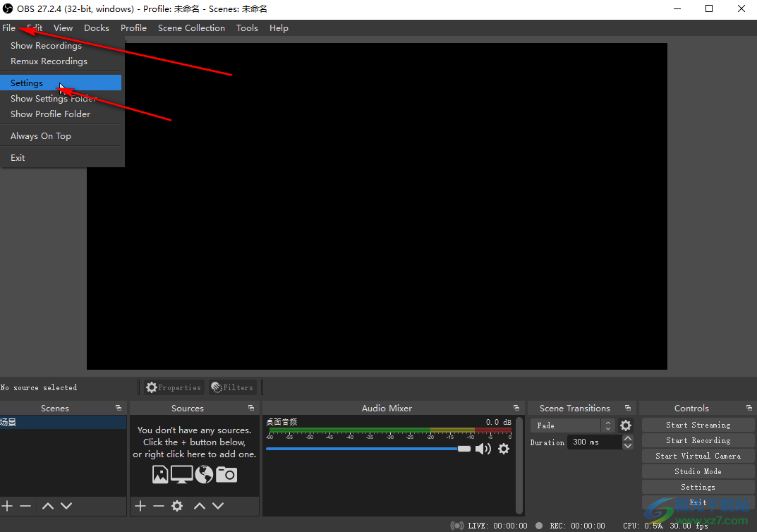Open the Docks menu
757x532 pixels.
click(x=97, y=28)
